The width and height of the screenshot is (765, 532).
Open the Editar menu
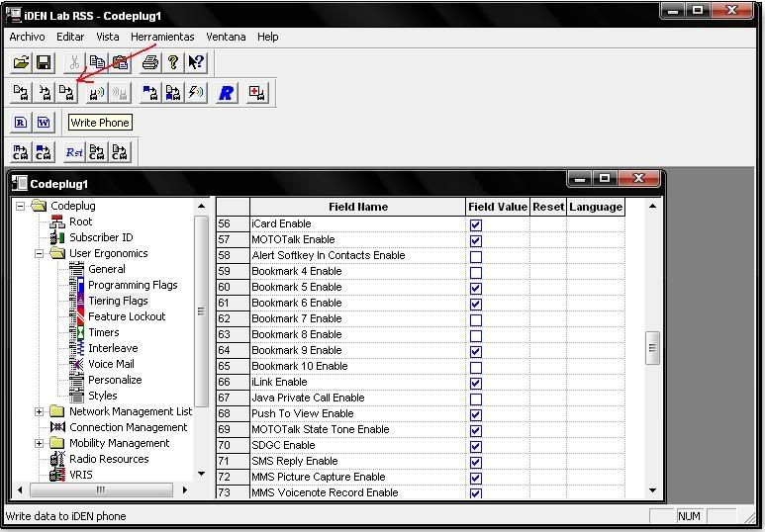[70, 37]
